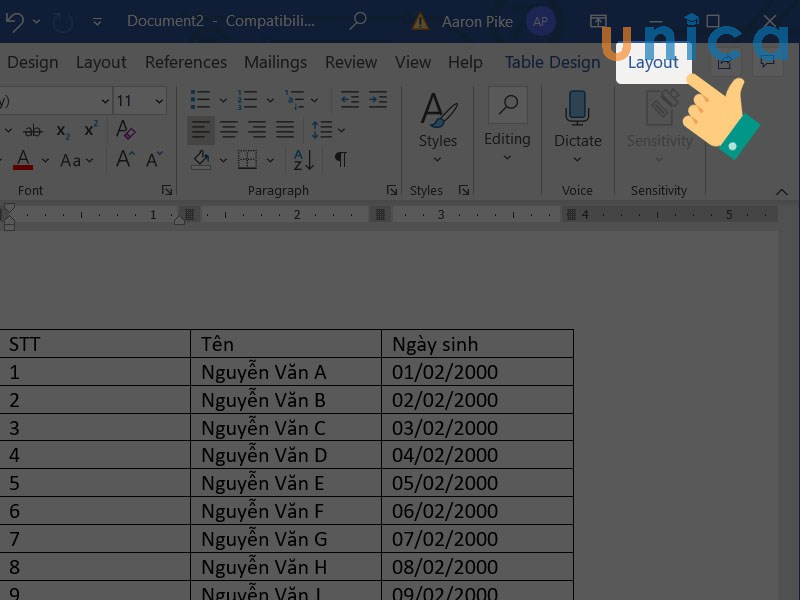Image resolution: width=800 pixels, height=600 pixels.
Task: Decrease indent of the paragraph
Action: click(349, 100)
